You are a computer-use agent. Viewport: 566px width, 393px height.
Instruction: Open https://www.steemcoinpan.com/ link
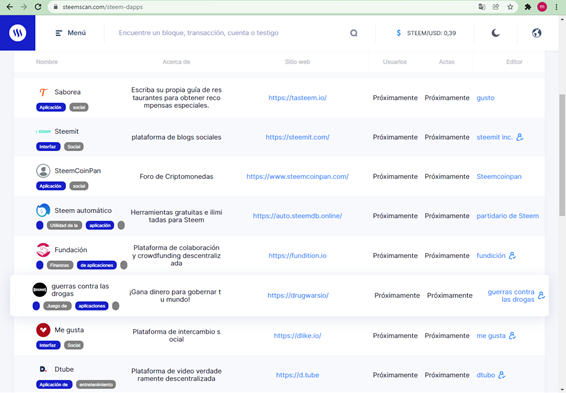click(297, 176)
